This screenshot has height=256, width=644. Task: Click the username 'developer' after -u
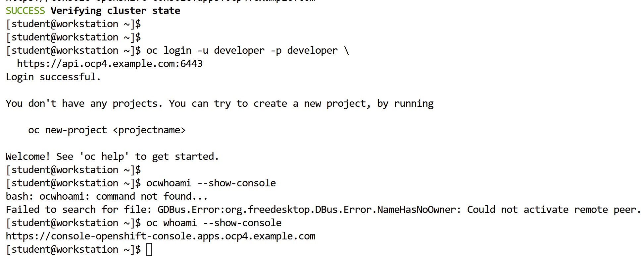click(239, 50)
